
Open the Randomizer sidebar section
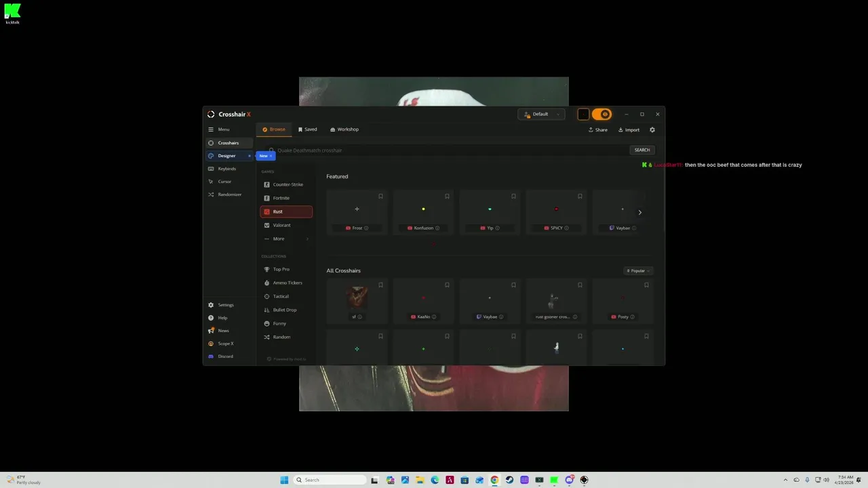coord(229,195)
